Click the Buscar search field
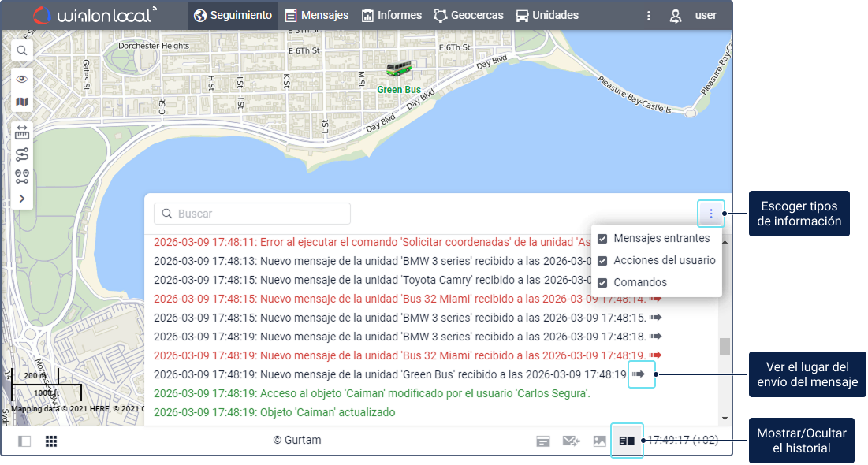 coord(252,214)
